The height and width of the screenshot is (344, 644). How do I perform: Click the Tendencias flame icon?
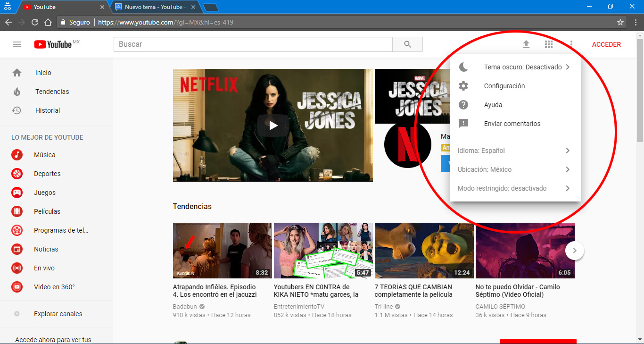[x=17, y=92]
